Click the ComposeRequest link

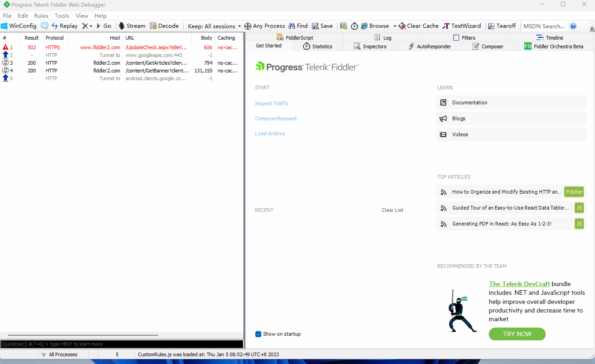pyautogui.click(x=276, y=118)
